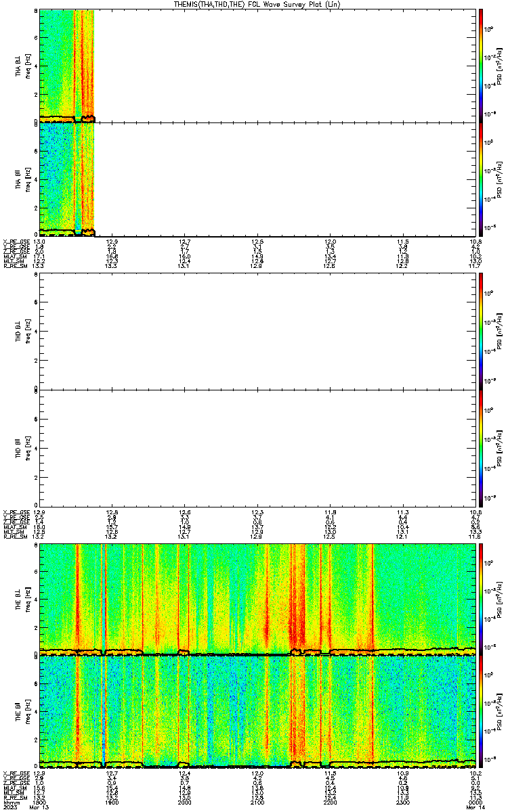Screen dimensions: 508x812
Task: Click the 2200 time axis label
Action: pyautogui.click(x=330, y=802)
